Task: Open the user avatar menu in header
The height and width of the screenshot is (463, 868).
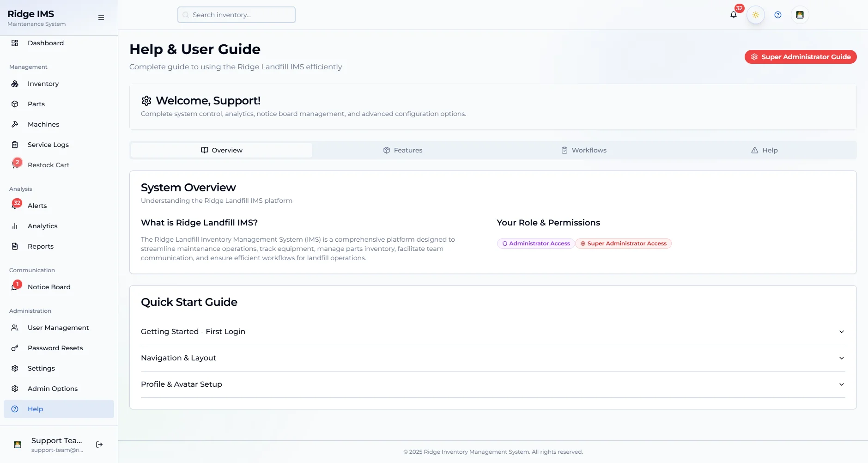Action: (800, 15)
